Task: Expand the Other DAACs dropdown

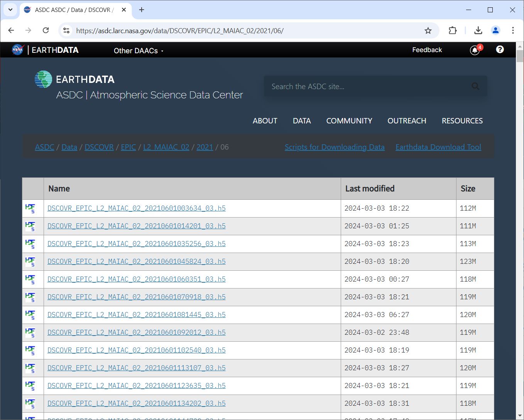Action: click(x=139, y=51)
